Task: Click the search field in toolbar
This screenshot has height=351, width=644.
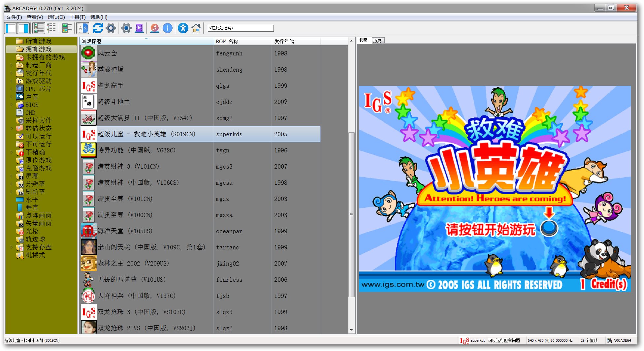Action: point(241,28)
